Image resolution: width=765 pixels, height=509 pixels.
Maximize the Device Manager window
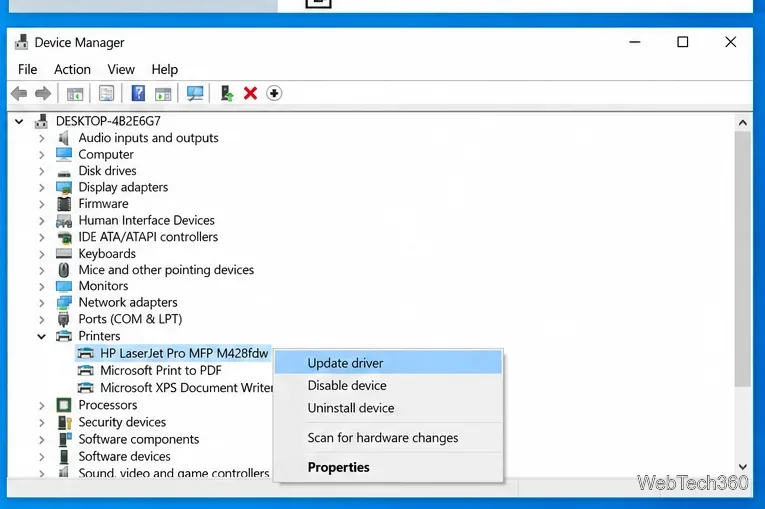click(x=683, y=42)
